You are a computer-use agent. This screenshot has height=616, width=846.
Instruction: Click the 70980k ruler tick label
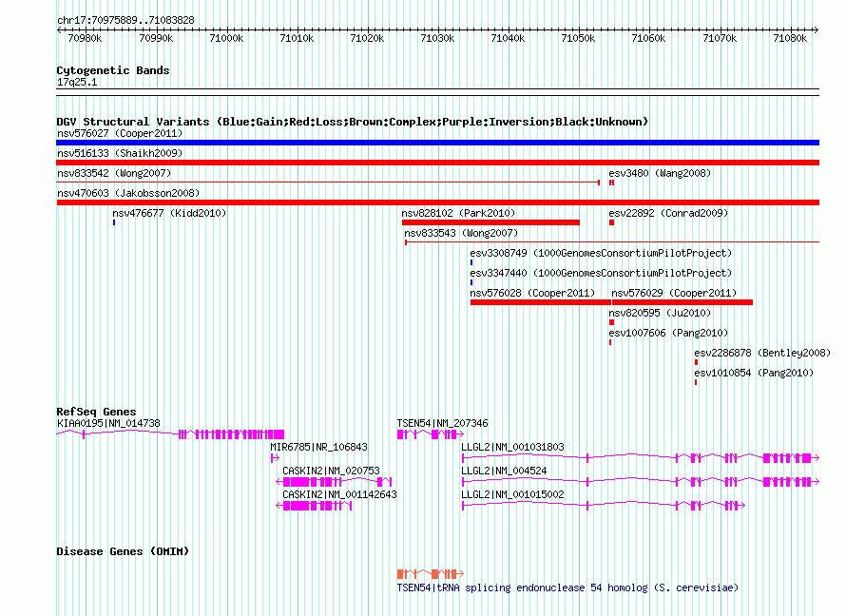[x=85, y=38]
